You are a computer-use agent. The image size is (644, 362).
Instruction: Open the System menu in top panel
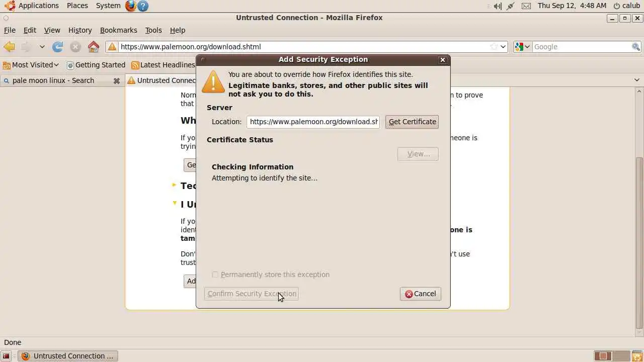coord(108,6)
